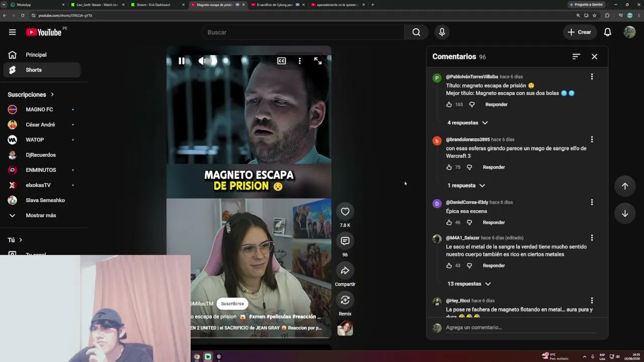
Task: Reload the page
Action: 22,16
